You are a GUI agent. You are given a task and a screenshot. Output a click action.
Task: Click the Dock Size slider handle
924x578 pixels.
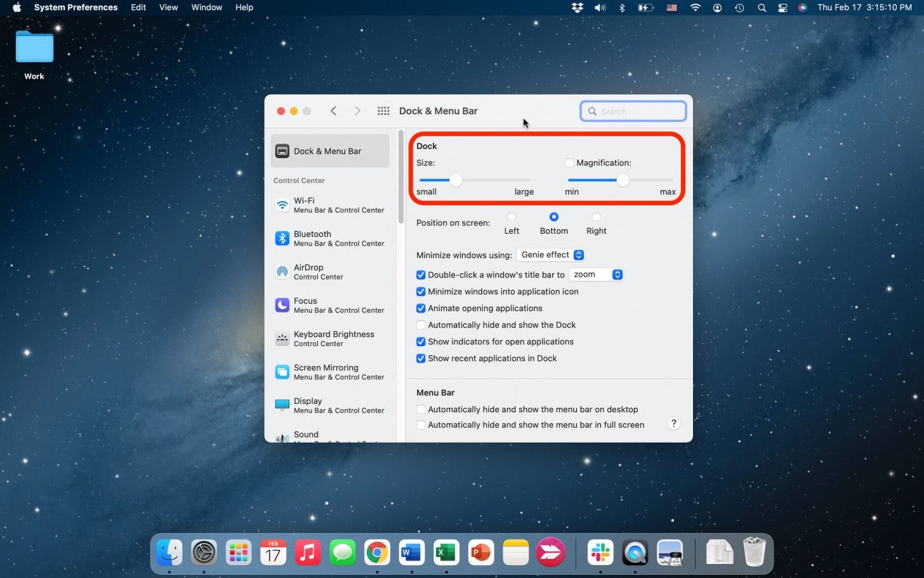tap(455, 180)
